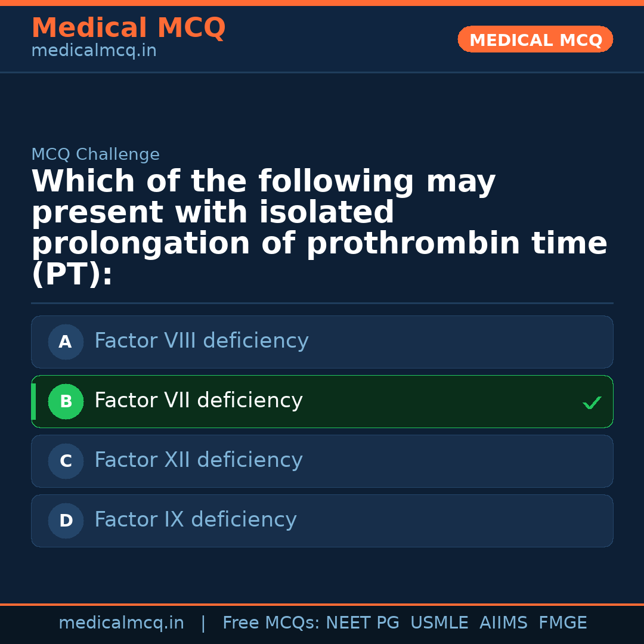Select the Factor VIII deficiency answer text
This screenshot has width=644, height=644.
(x=201, y=341)
